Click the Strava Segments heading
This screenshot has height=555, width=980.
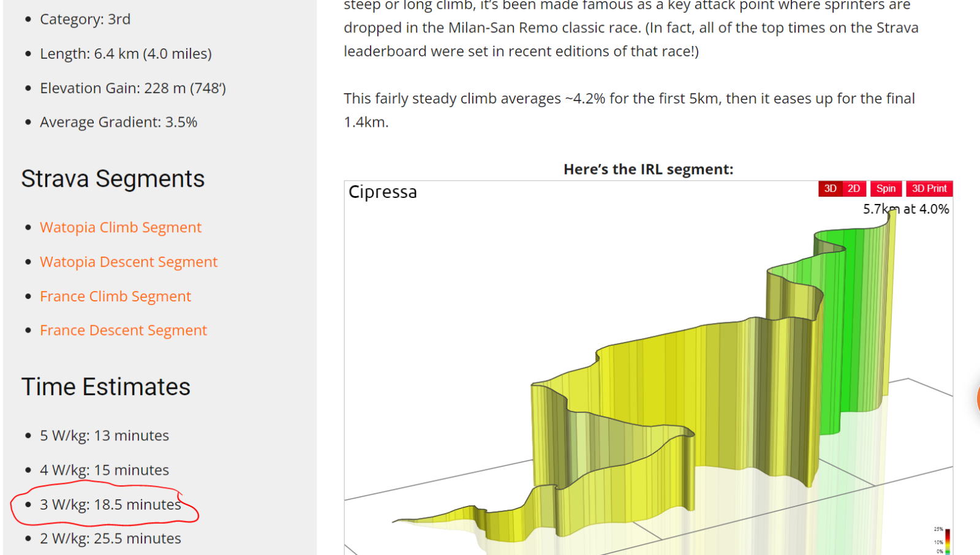(x=113, y=179)
